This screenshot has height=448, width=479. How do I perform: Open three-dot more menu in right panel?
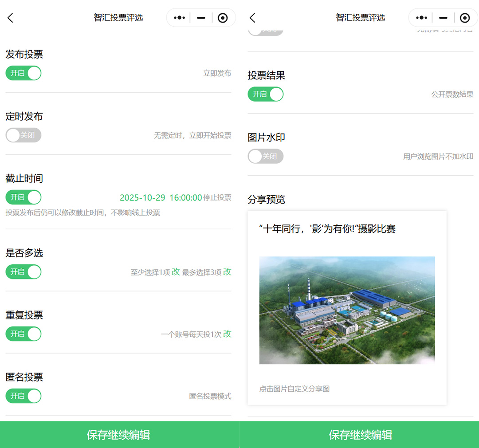(x=421, y=18)
